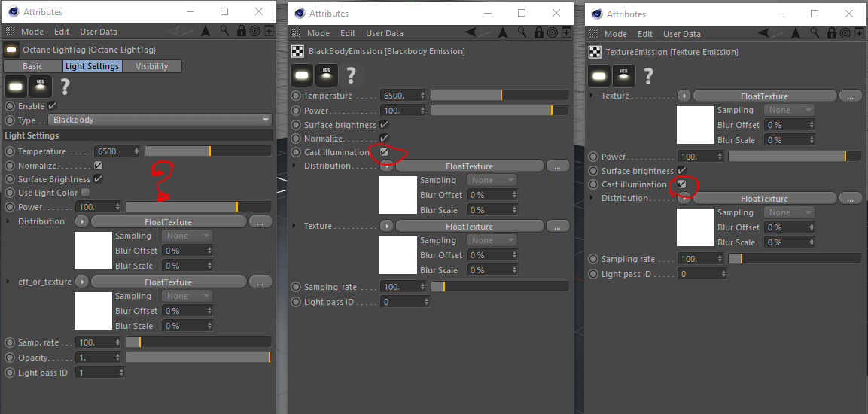Toggle the Enable checkbox in Octane LightTag
The image size is (868, 414).
pyautogui.click(x=52, y=105)
